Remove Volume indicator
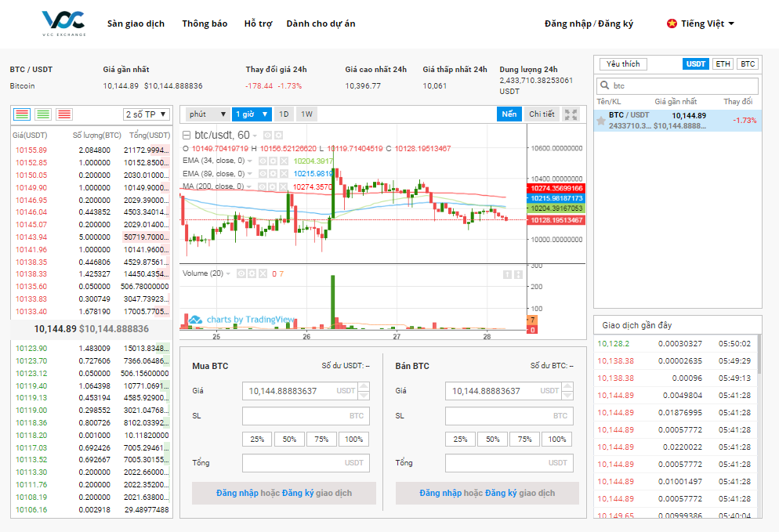779x532 pixels. click(263, 273)
